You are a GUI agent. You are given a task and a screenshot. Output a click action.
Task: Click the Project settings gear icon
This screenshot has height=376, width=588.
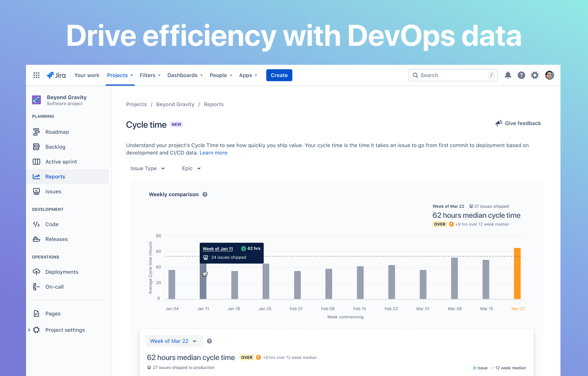[36, 330]
